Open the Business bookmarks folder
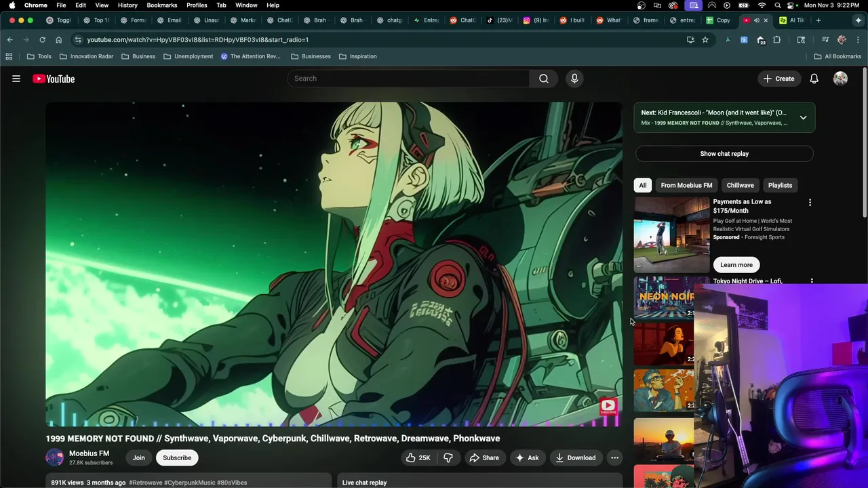 138,56
